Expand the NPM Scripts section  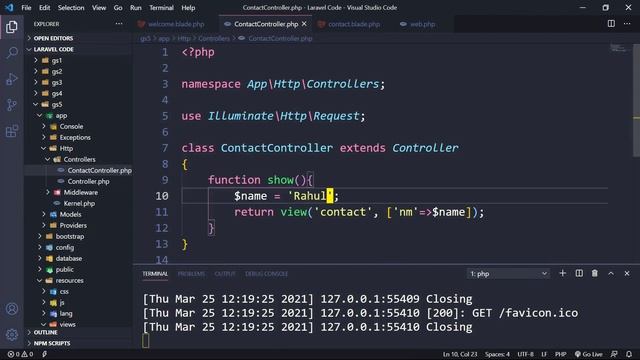click(51, 343)
